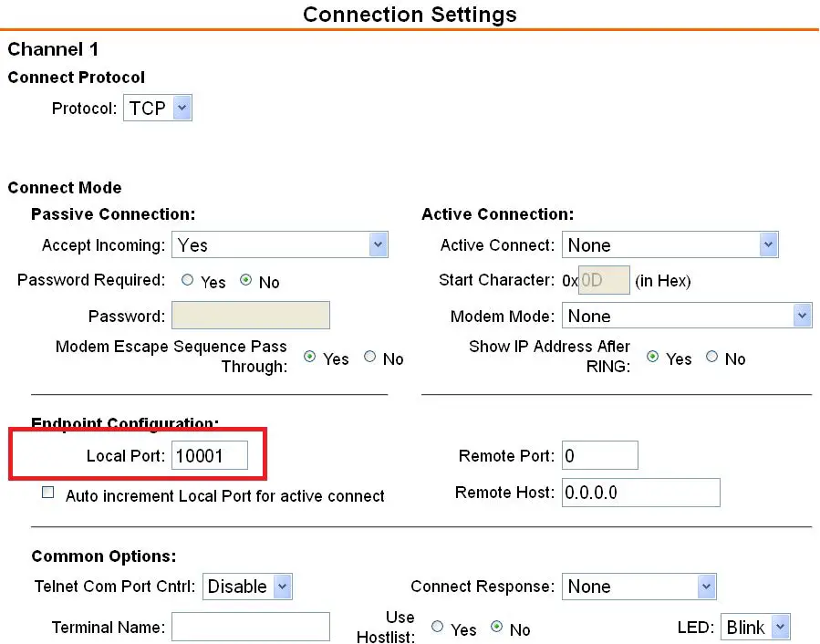
Task: Select No for Show IP Address After RING
Action: click(712, 358)
